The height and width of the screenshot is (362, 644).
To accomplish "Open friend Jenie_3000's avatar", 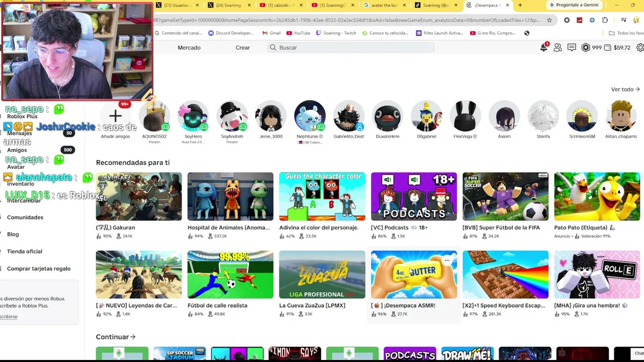I will click(271, 116).
